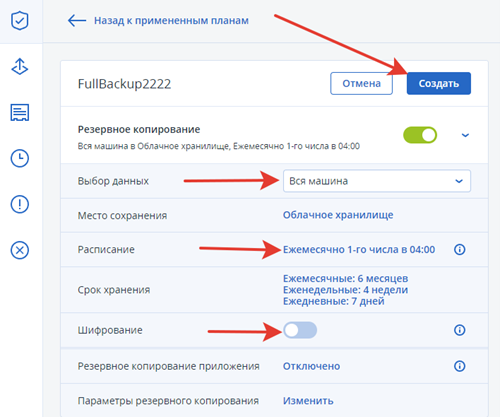Click the back arrow icon
The width and height of the screenshot is (500, 417).
coord(77,21)
